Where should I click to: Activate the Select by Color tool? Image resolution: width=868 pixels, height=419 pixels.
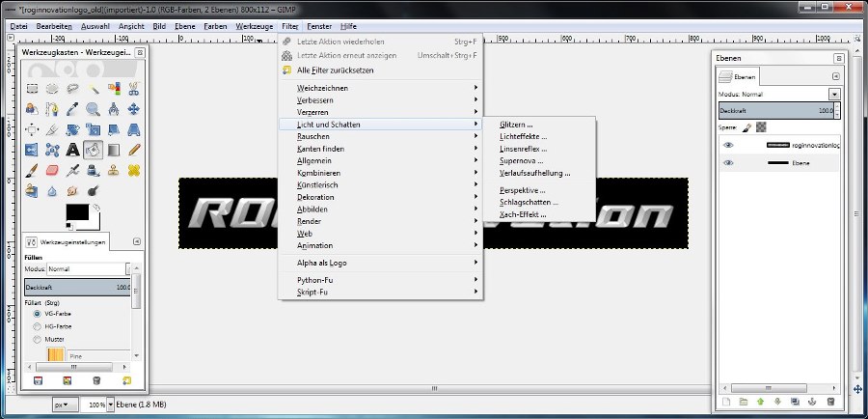tap(114, 89)
